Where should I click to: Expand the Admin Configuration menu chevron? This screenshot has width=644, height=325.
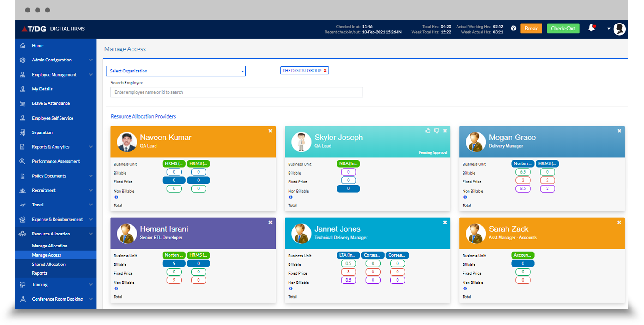91,60
